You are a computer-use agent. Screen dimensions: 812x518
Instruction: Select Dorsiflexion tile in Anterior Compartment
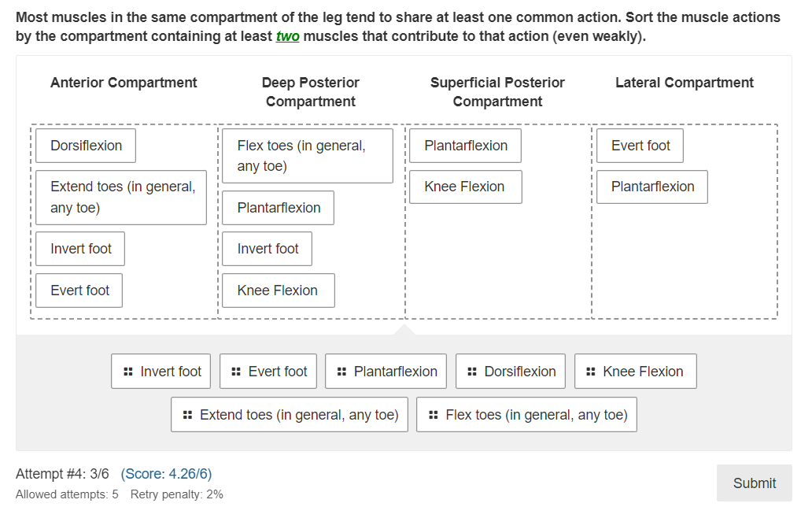[86, 146]
